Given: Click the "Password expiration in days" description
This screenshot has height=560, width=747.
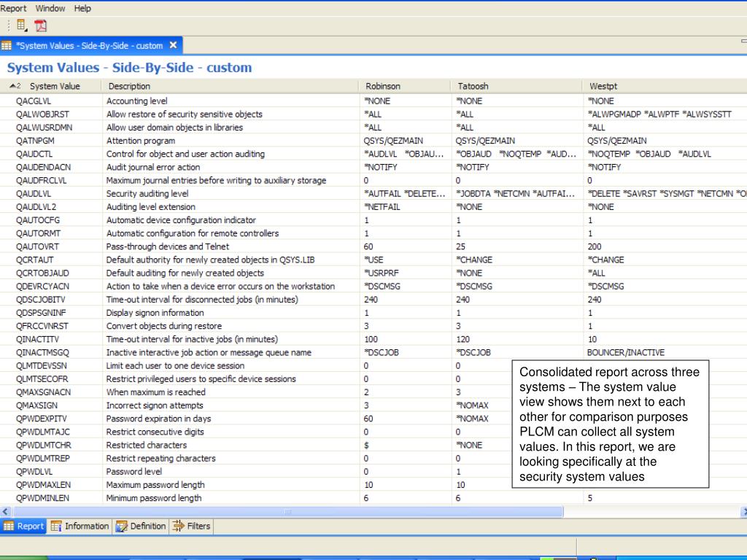Looking at the screenshot, I should pyautogui.click(x=158, y=419).
